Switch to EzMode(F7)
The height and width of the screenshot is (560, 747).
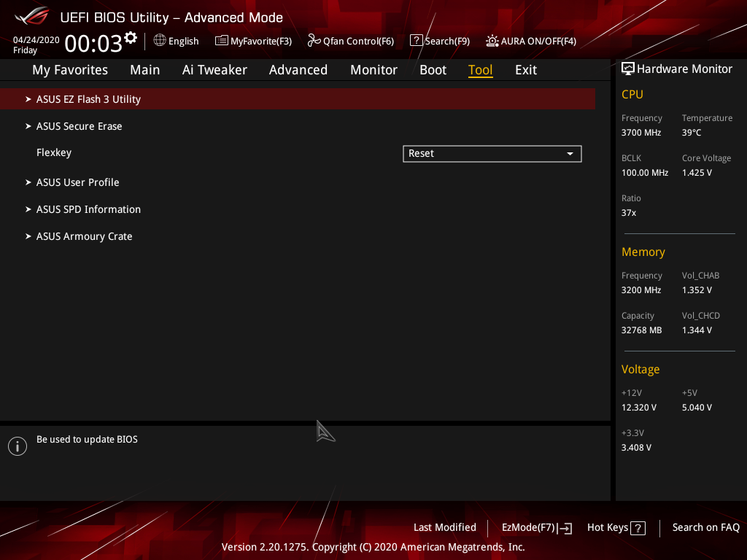[537, 528]
